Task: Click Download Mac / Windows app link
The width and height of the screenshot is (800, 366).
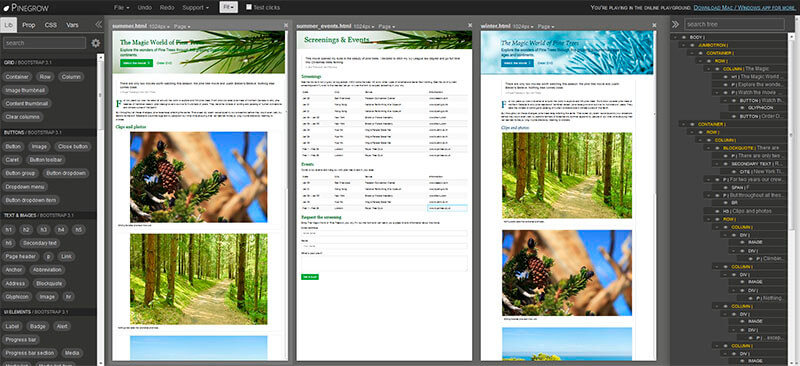Action: point(744,8)
